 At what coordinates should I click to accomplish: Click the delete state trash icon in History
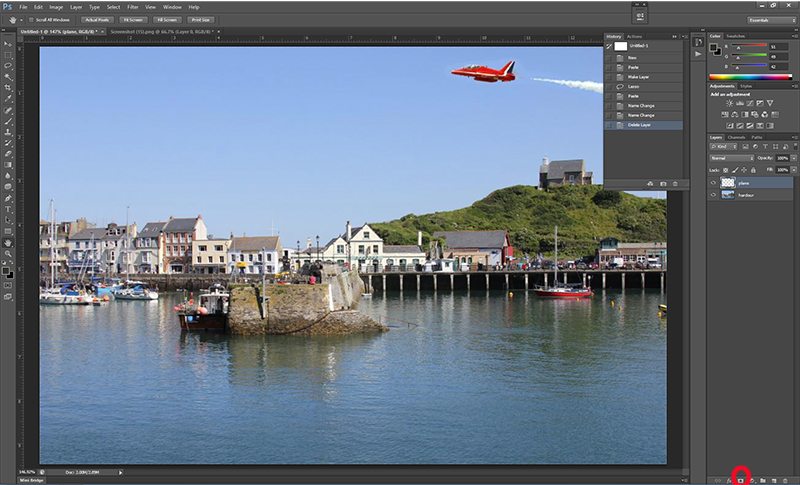coord(675,184)
